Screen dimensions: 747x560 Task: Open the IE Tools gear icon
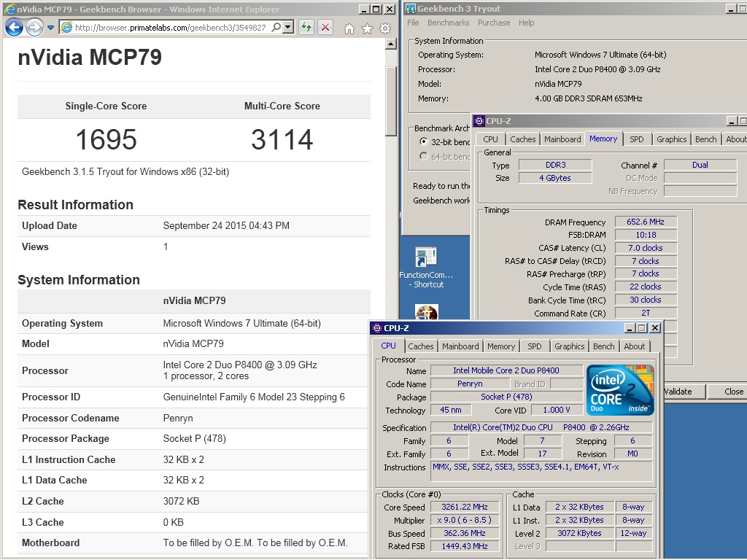pos(385,28)
